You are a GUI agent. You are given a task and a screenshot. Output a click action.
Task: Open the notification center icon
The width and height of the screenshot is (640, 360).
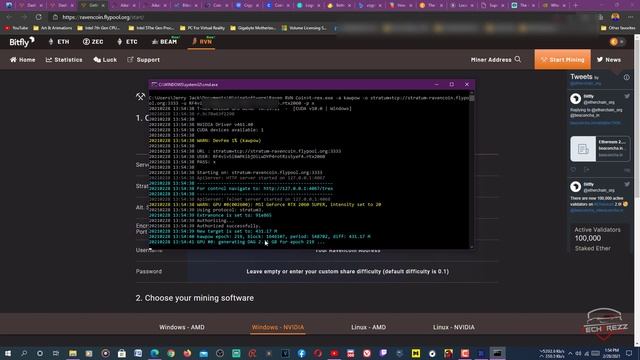pos(629,353)
